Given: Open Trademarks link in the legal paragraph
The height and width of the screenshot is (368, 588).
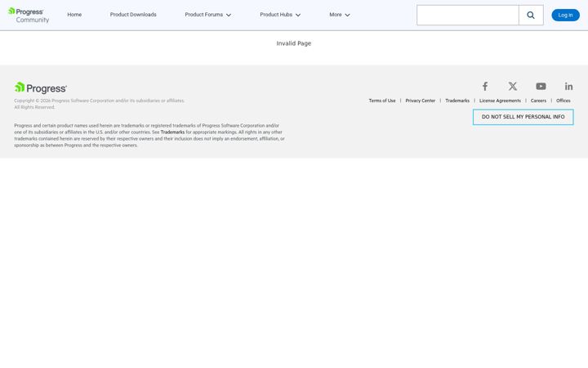Looking at the screenshot, I should click(172, 132).
